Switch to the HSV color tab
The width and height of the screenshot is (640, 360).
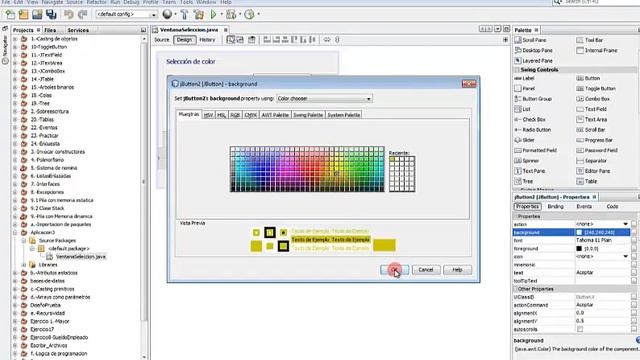[x=208, y=115]
